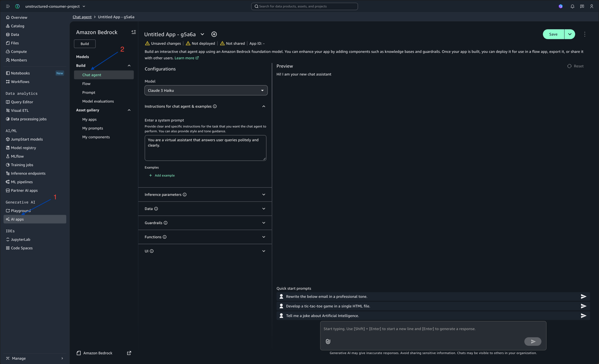This screenshot has height=364, width=599.
Task: Select AI apps in left navigation
Action: point(35,219)
